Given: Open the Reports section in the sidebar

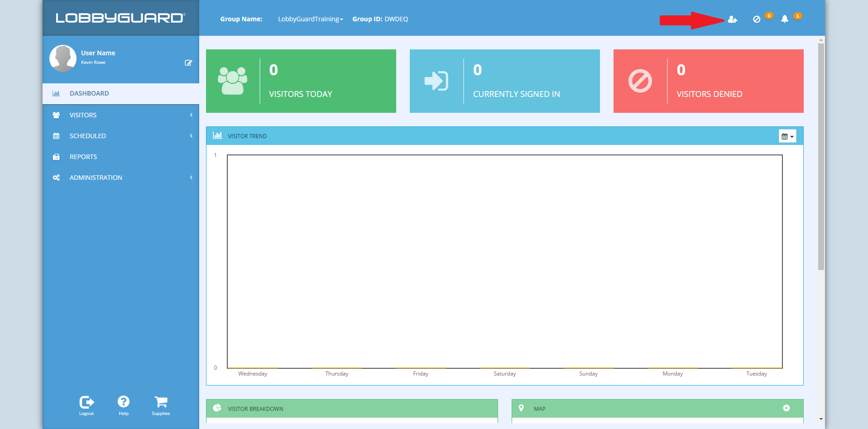Looking at the screenshot, I should (83, 156).
